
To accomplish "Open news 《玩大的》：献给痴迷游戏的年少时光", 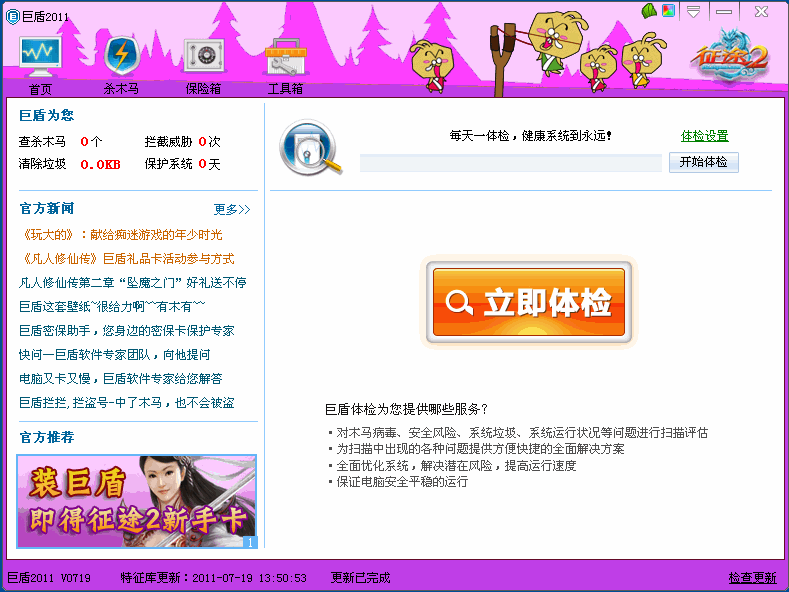I will click(121, 235).
